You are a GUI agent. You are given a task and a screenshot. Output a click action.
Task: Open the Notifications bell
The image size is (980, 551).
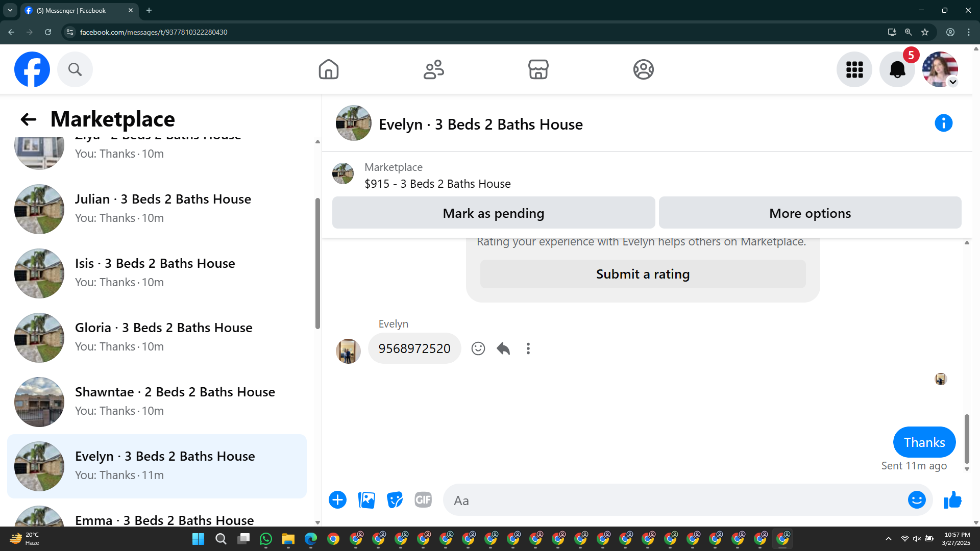click(897, 69)
